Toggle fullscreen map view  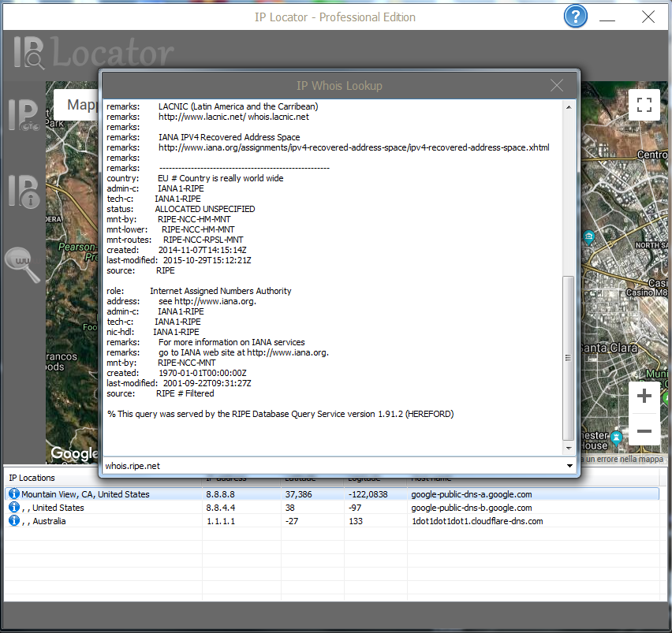pos(644,105)
